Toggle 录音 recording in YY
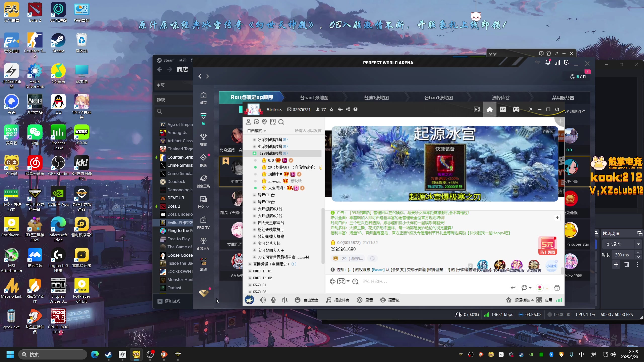Image resolution: width=644 pixels, height=362 pixels. pyautogui.click(x=365, y=300)
